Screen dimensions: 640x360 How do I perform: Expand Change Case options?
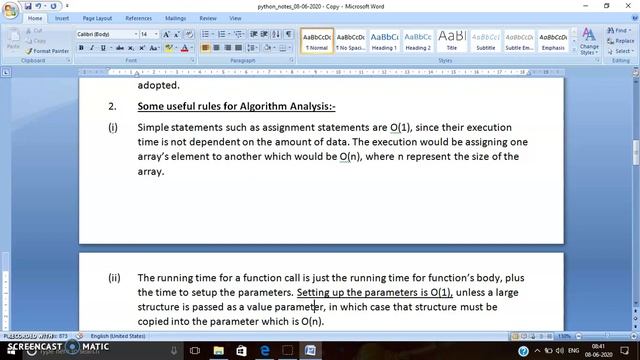point(154,48)
